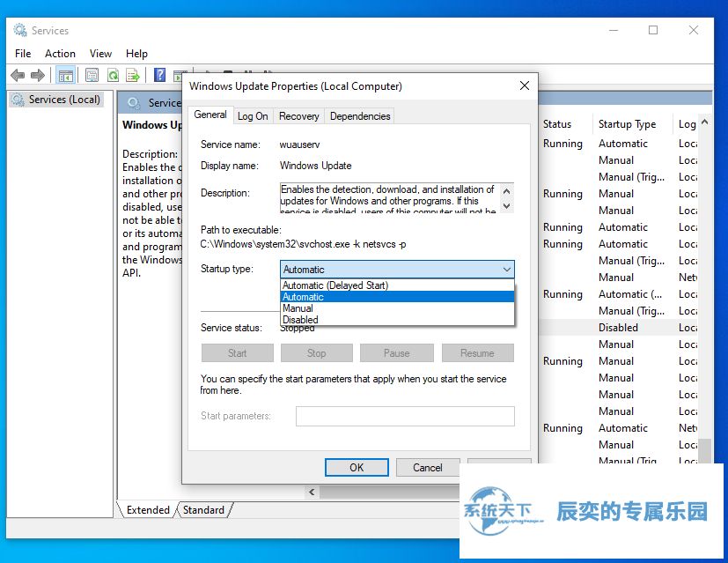
Task: Choose Manual startup type option
Action: coord(397,308)
